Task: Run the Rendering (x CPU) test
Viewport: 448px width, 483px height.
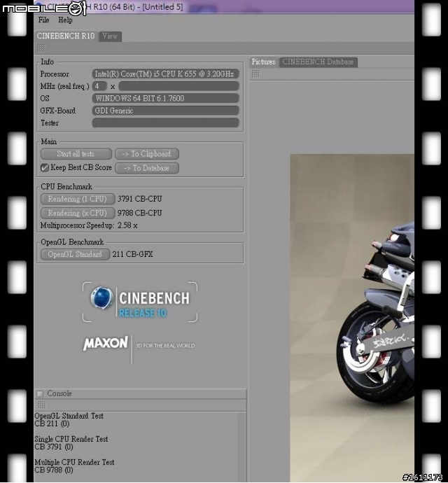Action: pyautogui.click(x=78, y=213)
